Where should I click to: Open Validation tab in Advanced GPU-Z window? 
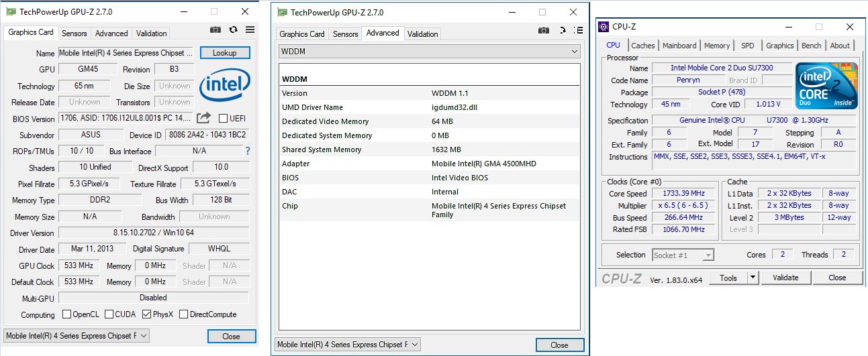(x=422, y=34)
